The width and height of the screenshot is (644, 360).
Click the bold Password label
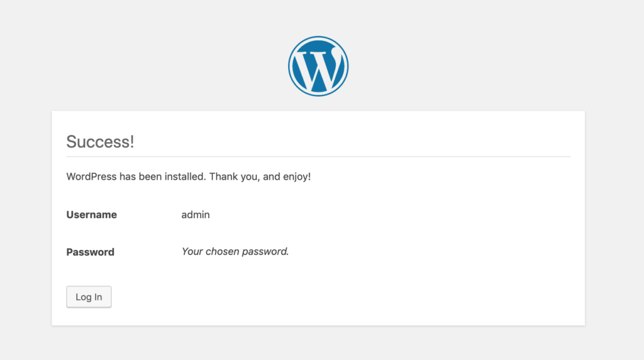click(x=91, y=252)
